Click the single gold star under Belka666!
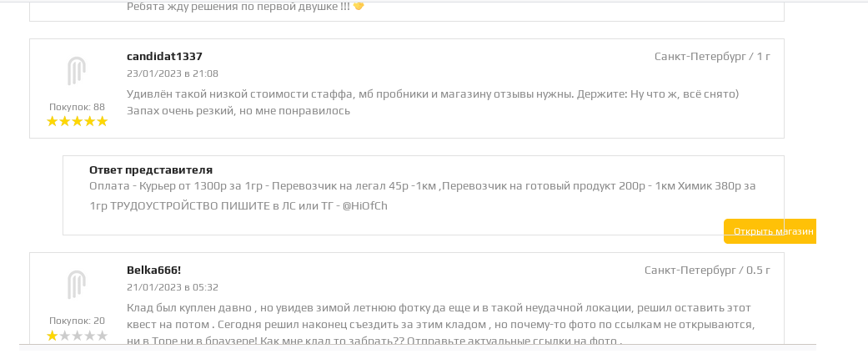Image resolution: width=868 pixels, height=354 pixels. coord(53,336)
